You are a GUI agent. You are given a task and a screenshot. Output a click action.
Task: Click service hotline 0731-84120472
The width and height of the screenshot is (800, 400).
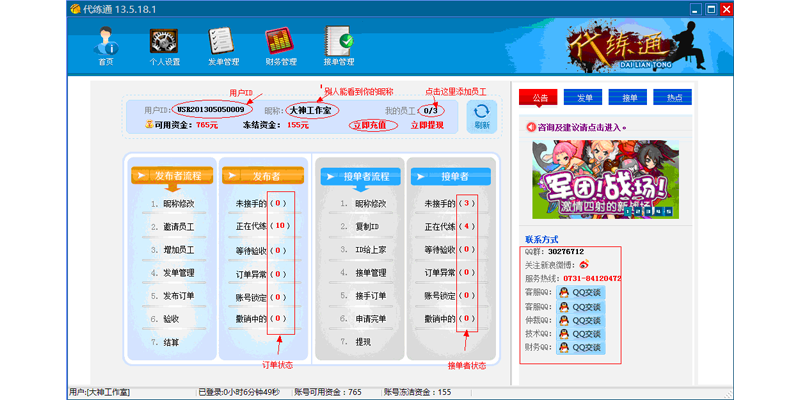pyautogui.click(x=592, y=279)
